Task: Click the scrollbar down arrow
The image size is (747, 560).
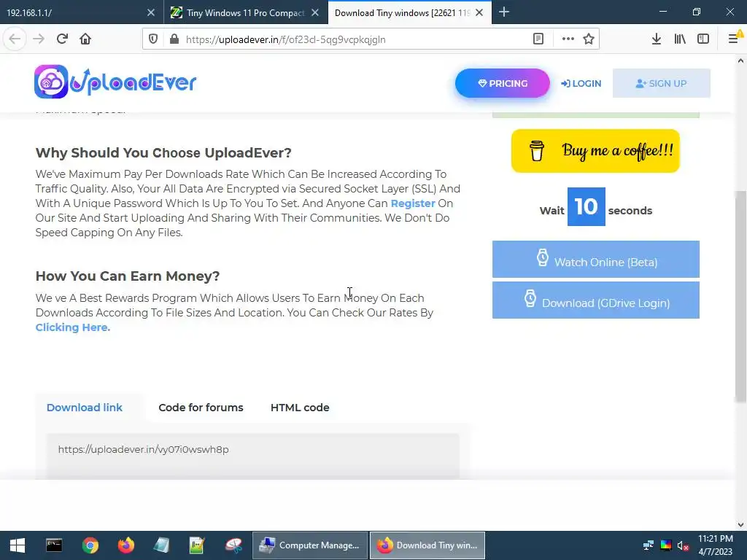Action: [740, 524]
